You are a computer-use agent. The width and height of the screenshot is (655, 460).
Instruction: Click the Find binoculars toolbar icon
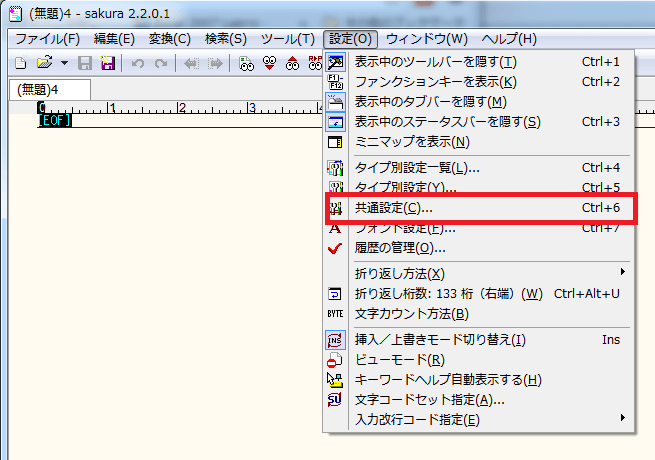pos(246,63)
